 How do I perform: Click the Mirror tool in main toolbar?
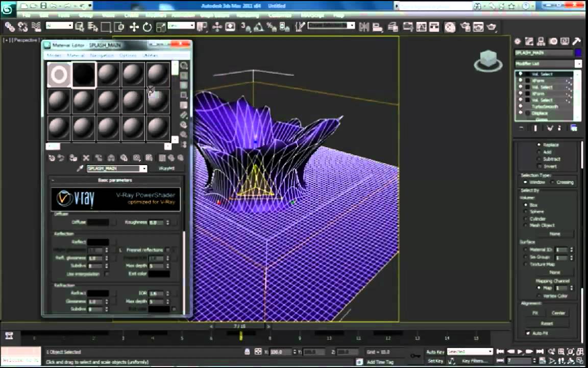coord(364,27)
